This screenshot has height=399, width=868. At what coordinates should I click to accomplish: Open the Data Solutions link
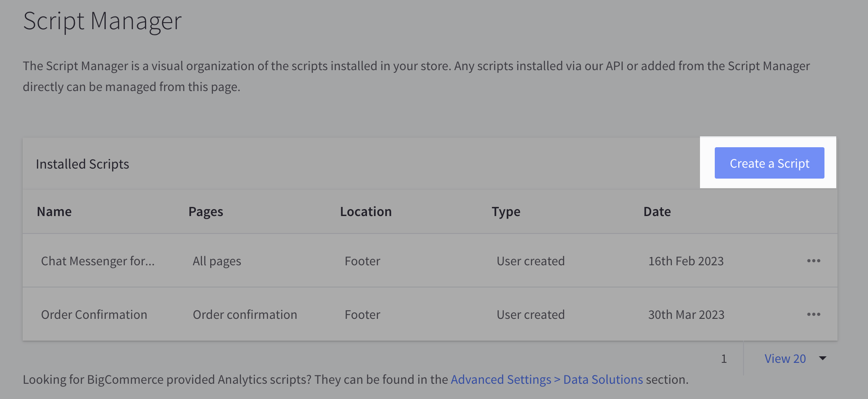[603, 379]
